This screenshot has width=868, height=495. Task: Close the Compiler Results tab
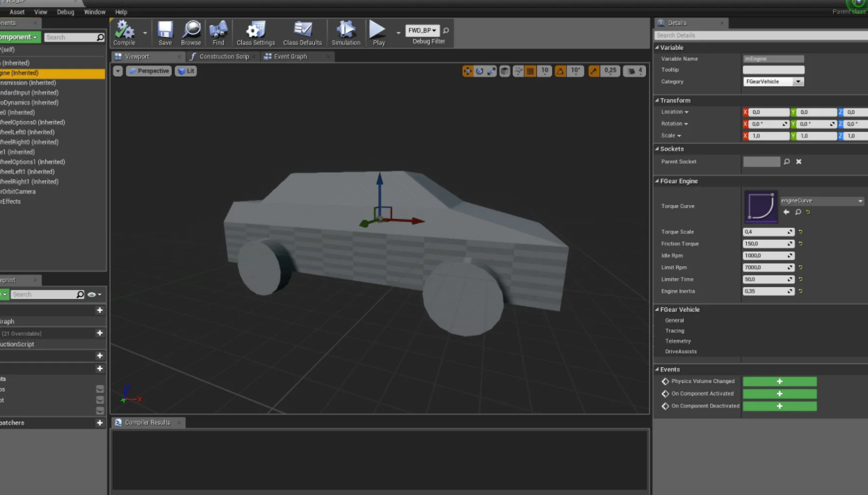coord(180,422)
